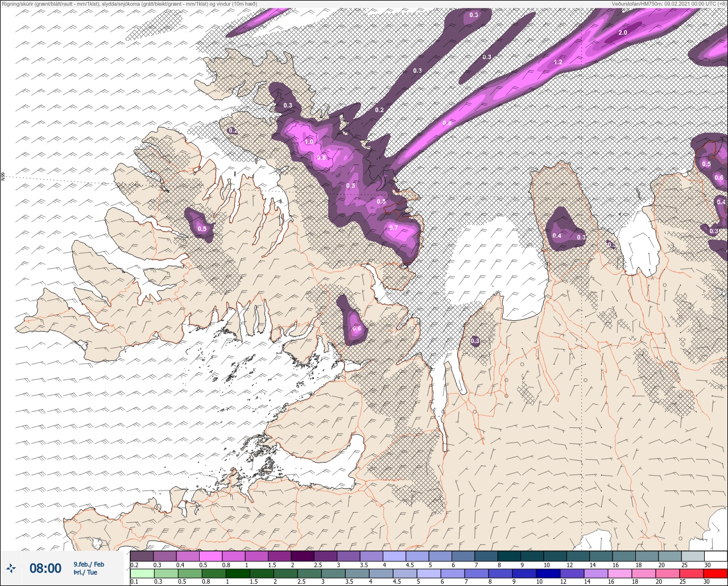728x586 pixels.
Task: Pick the darkest green 1 swatch, bottom legend row
Action: coord(238,573)
